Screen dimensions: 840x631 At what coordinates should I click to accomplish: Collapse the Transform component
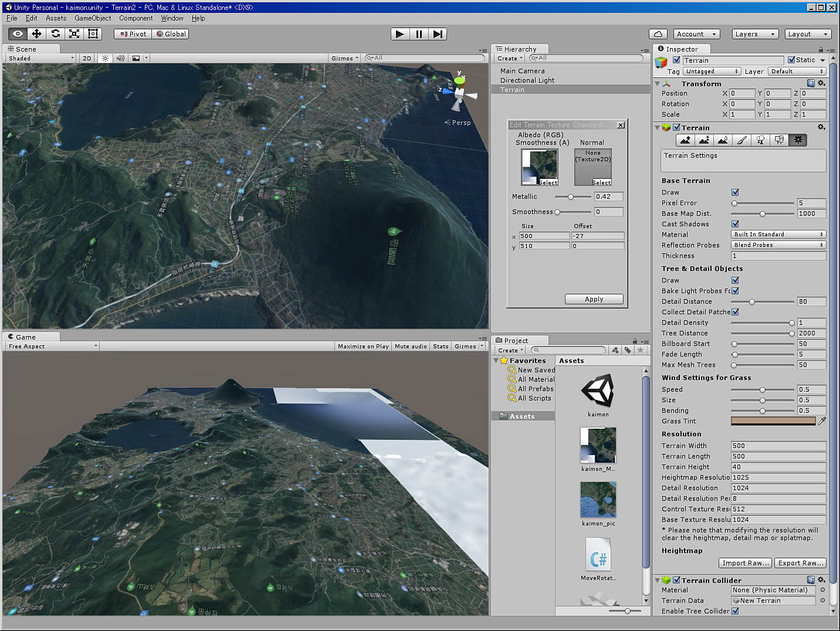coord(657,84)
